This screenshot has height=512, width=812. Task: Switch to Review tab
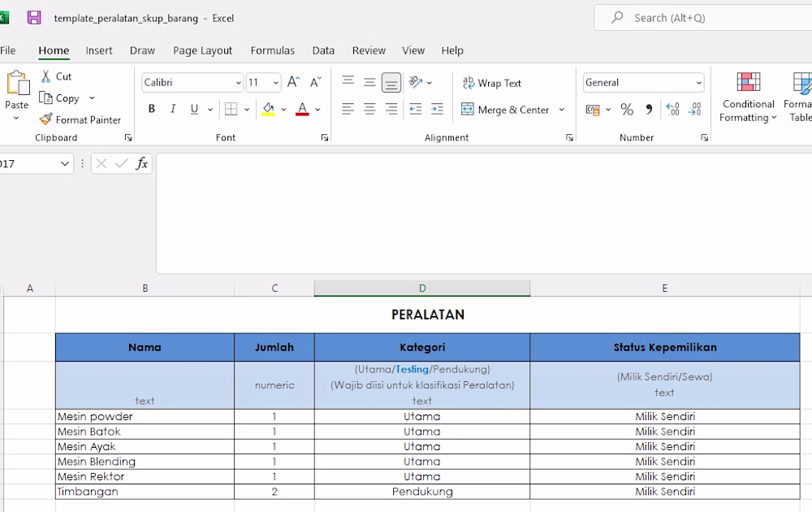click(369, 50)
